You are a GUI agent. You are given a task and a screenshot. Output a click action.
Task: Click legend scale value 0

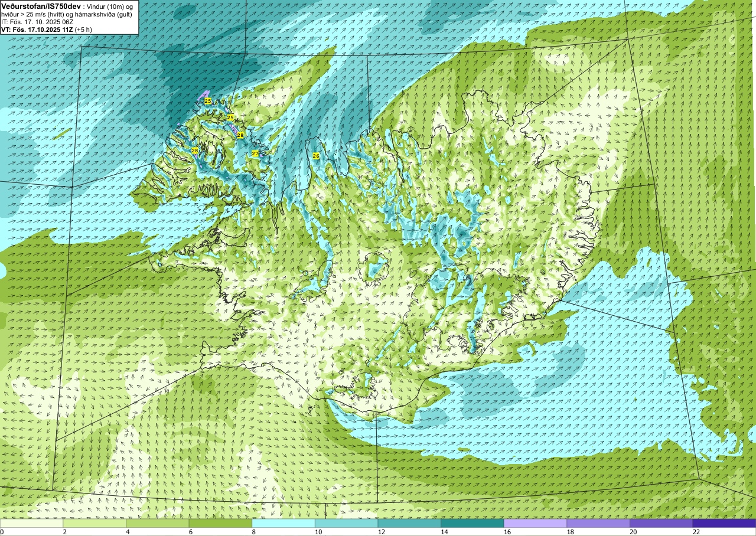coord(2,532)
